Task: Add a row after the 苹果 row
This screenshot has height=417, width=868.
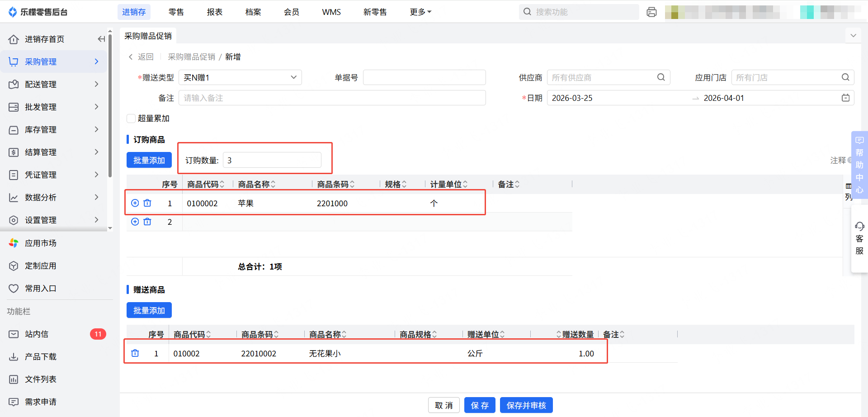Action: point(135,203)
